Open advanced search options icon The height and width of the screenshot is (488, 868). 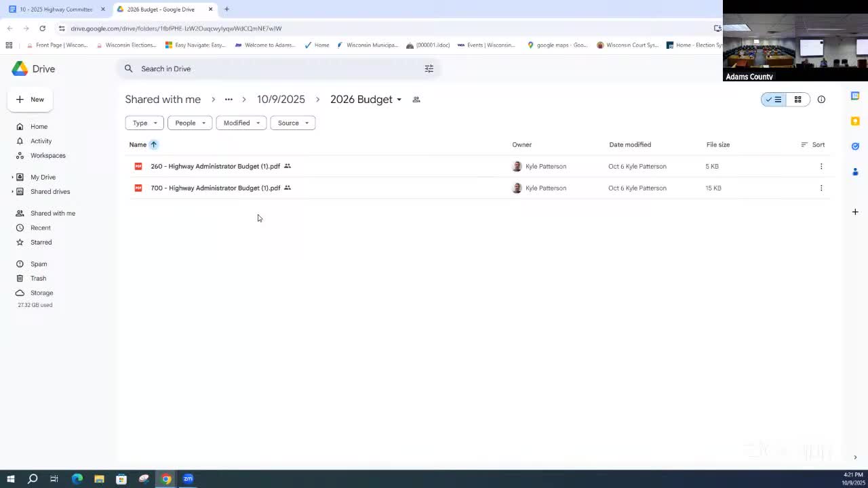(x=429, y=68)
